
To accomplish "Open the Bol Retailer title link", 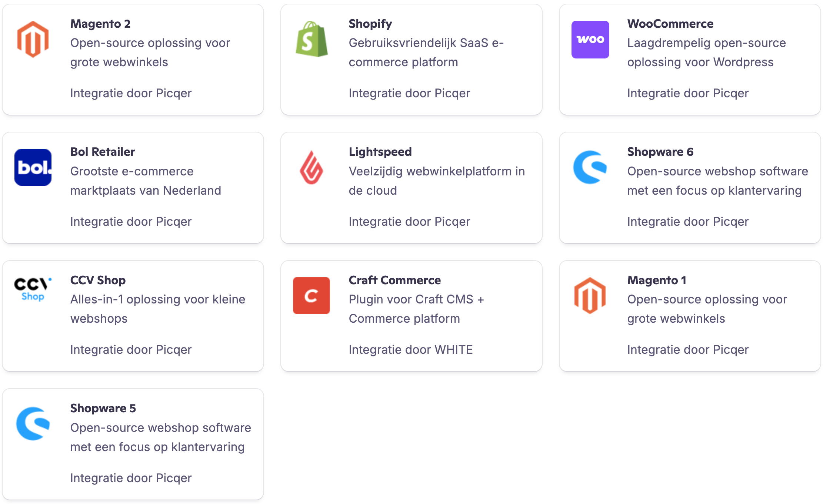I will point(103,152).
